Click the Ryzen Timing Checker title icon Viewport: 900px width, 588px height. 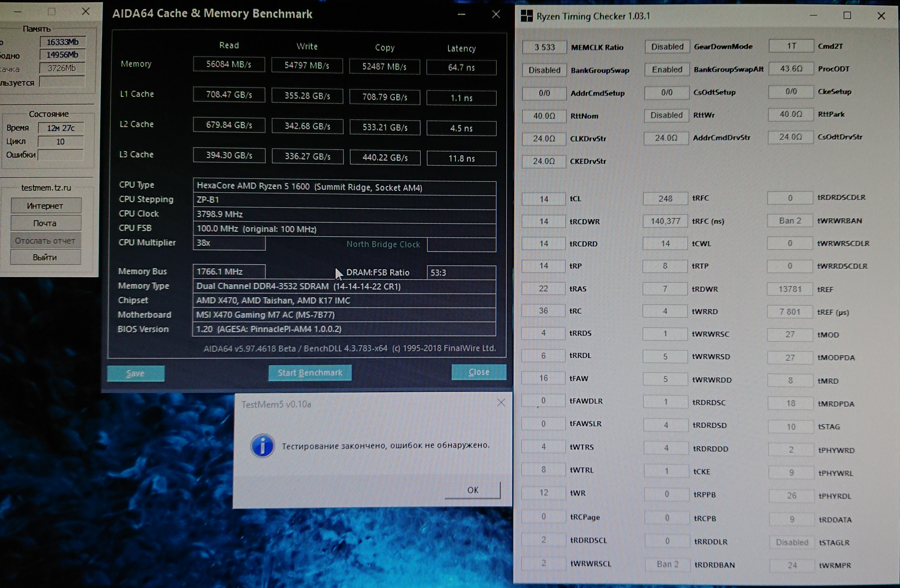(526, 16)
